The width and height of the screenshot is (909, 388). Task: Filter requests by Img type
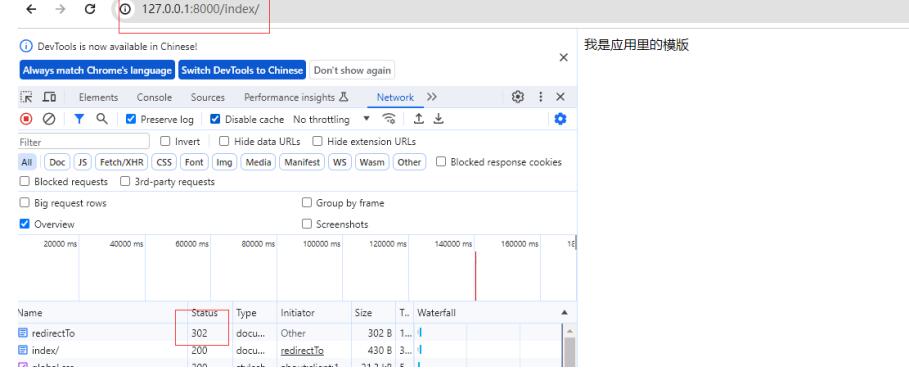(224, 162)
